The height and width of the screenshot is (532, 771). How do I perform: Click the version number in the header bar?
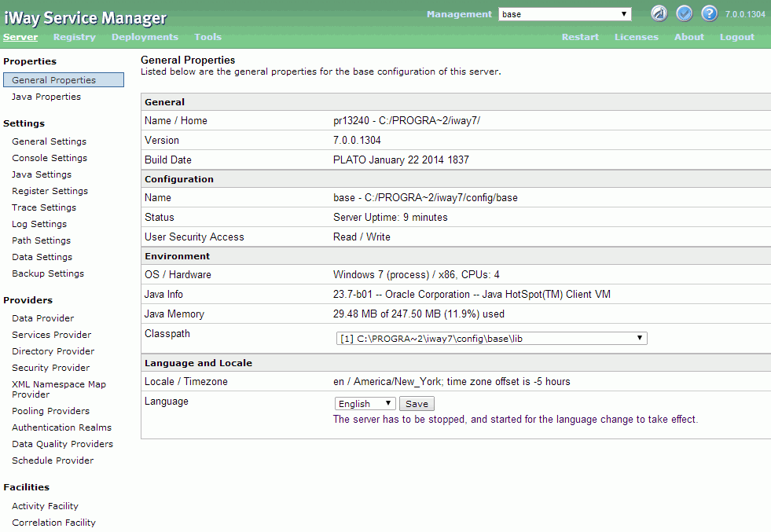tap(745, 14)
